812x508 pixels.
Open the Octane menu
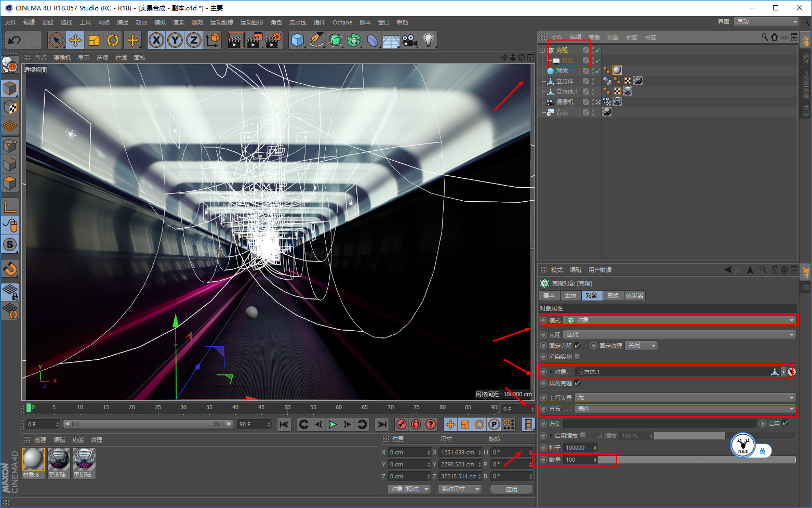pos(342,22)
